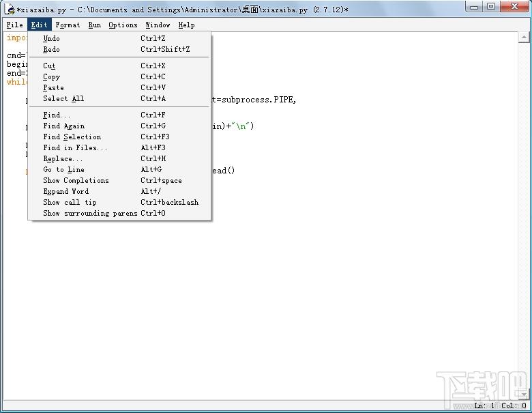Open the Options menu
The width and height of the screenshot is (532, 413).
point(123,25)
